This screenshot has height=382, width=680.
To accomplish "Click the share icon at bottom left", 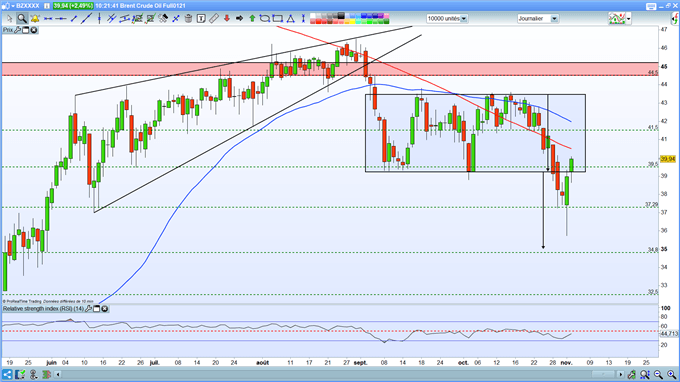I will pyautogui.click(x=7, y=374).
